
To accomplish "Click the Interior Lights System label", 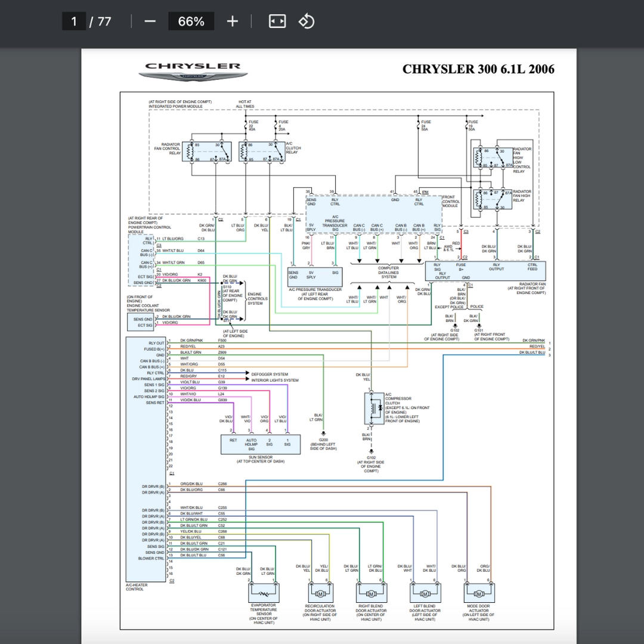I will coord(275,380).
